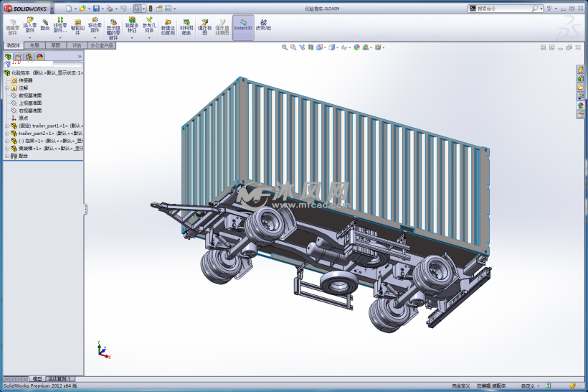The height and width of the screenshot is (392, 588).
Task: Click the Edit Appearance color ball icon
Action: click(x=355, y=47)
